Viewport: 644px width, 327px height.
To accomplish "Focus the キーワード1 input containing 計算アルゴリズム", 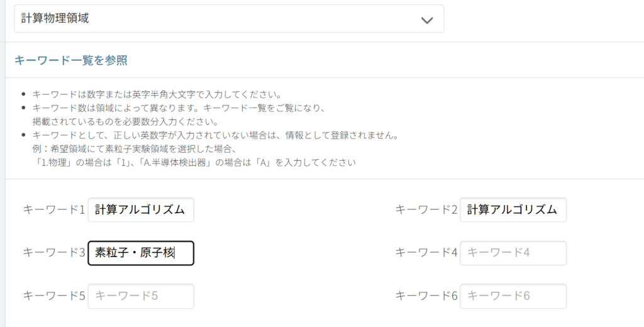I will pos(141,210).
